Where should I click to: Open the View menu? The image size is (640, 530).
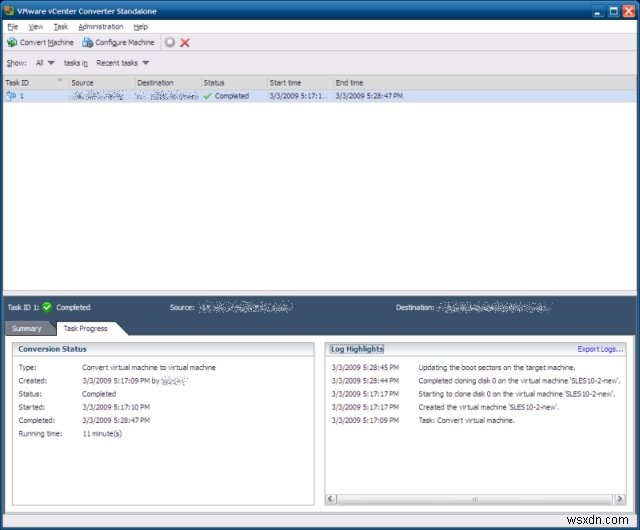(x=36, y=27)
